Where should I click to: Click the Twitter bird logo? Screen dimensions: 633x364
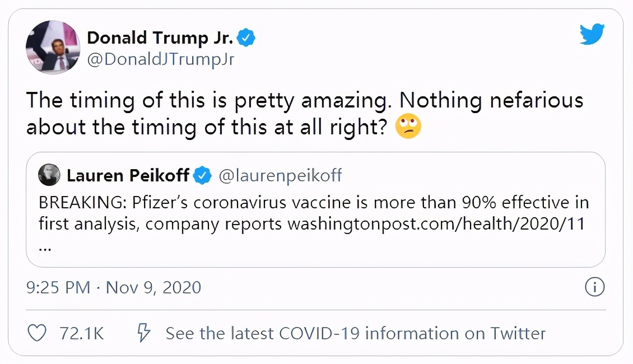click(x=592, y=35)
